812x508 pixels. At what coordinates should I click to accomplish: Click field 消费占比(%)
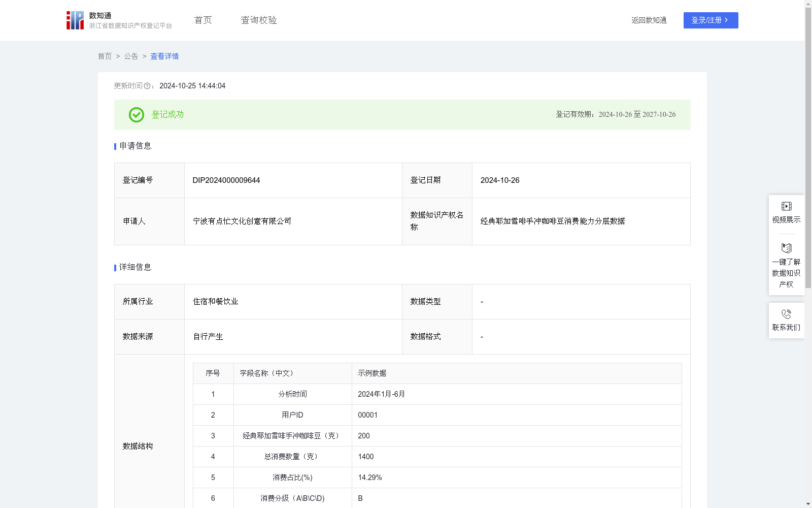(x=293, y=478)
